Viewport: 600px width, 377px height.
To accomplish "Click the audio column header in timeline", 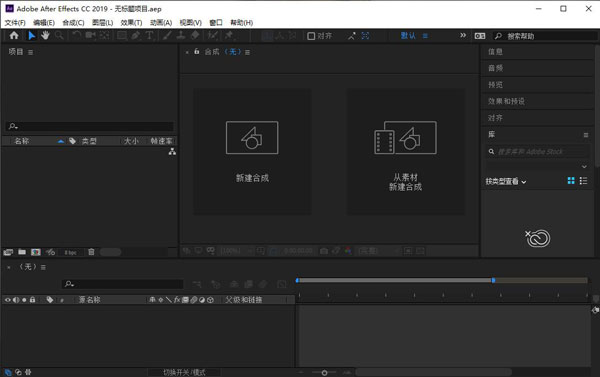I will coord(16,300).
